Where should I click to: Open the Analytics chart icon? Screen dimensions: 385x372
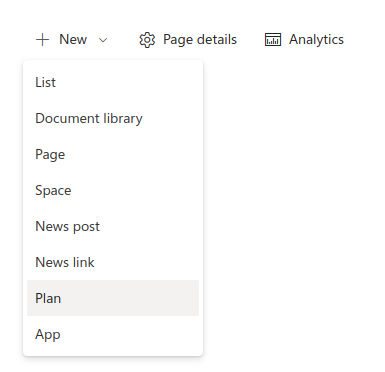point(273,39)
